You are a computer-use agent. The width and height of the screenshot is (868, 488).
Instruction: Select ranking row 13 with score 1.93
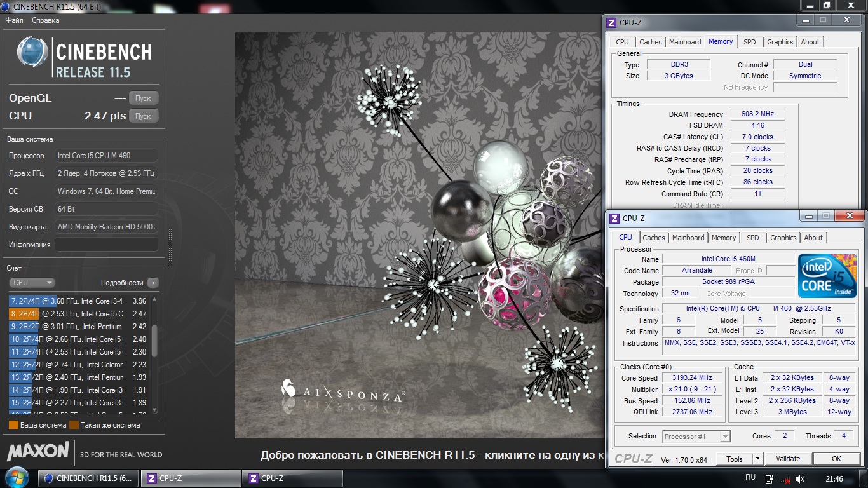pos(79,377)
